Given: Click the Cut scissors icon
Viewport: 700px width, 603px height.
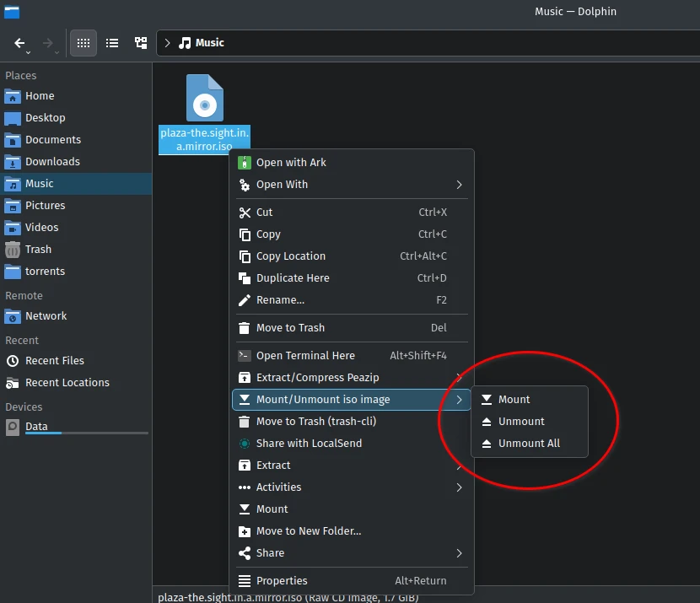Looking at the screenshot, I should (x=245, y=213).
